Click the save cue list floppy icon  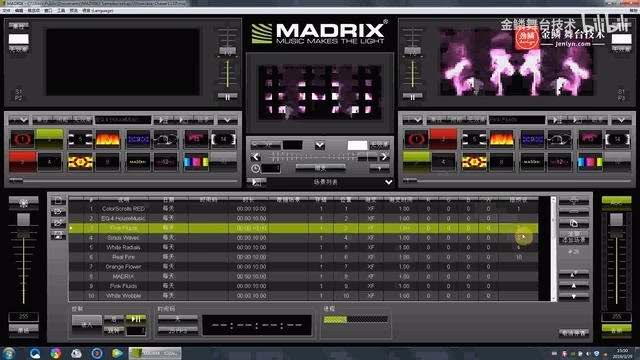(x=58, y=235)
